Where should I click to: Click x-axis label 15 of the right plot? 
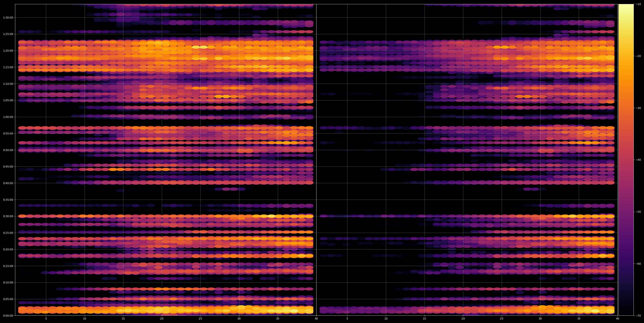pos(425,319)
